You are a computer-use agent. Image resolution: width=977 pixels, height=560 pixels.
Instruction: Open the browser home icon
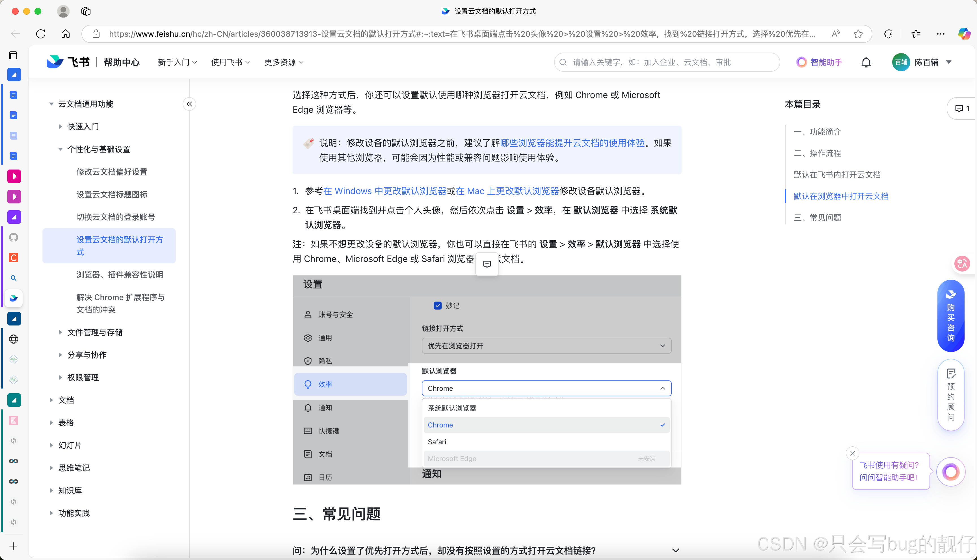(x=65, y=34)
